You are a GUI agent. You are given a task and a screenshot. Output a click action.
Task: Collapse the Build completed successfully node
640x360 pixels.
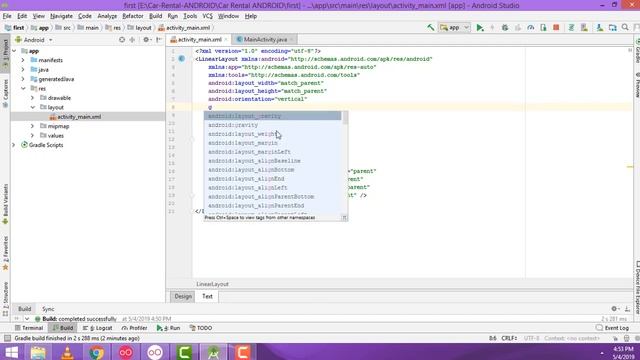[x=27, y=319]
